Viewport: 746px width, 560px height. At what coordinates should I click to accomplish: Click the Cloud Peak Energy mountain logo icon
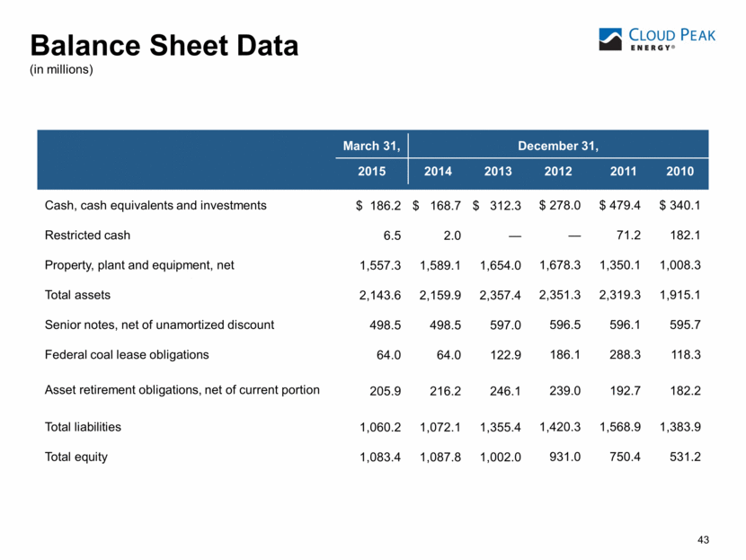point(615,40)
